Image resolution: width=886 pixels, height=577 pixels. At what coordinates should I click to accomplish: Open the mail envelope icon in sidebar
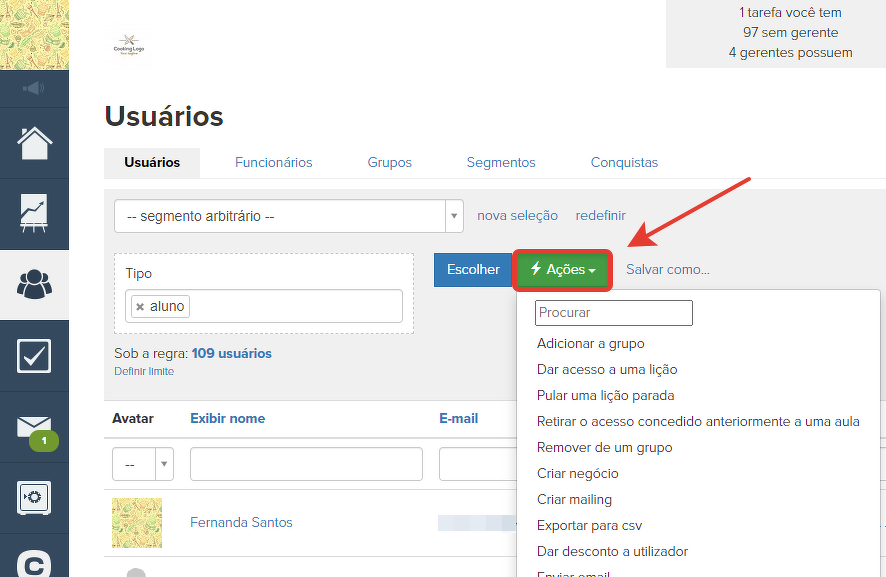[34, 427]
